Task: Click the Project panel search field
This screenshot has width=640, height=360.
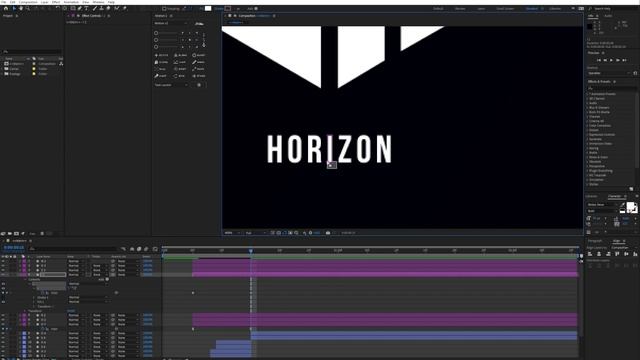Action: pyautogui.click(x=32, y=52)
